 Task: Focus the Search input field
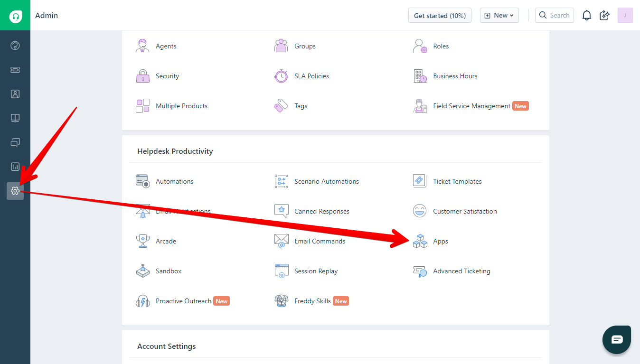click(555, 15)
